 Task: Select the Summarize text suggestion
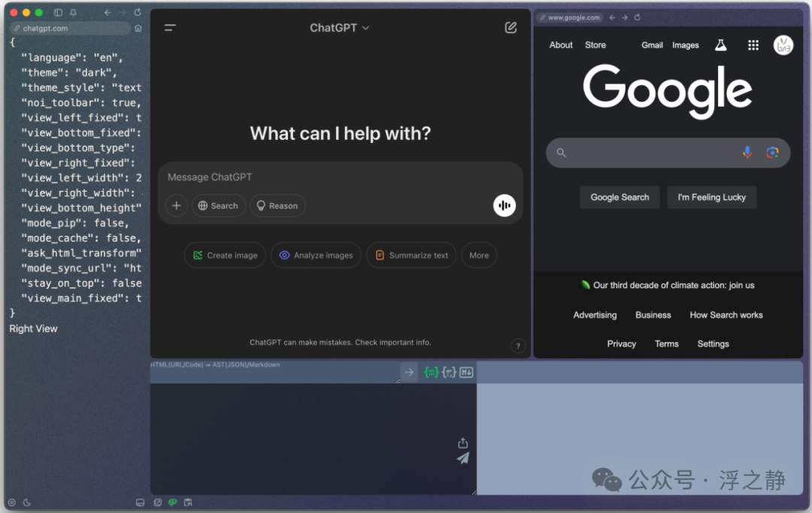tap(411, 256)
